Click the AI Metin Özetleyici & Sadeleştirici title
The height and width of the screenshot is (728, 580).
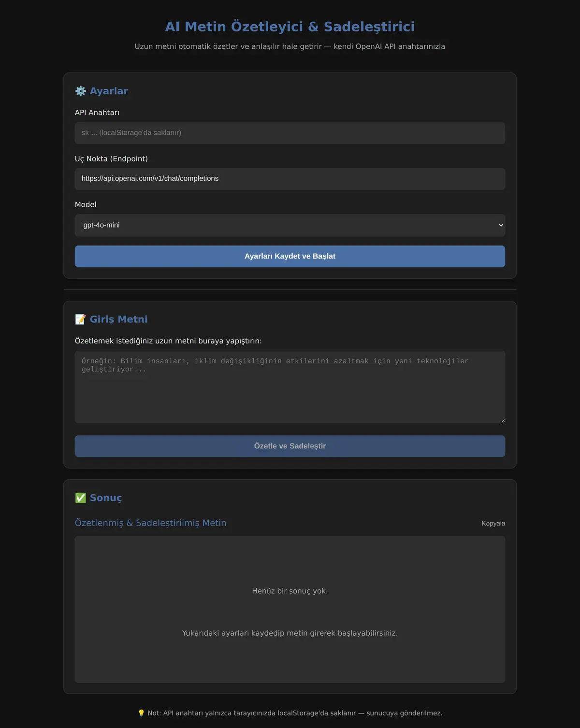tap(290, 27)
